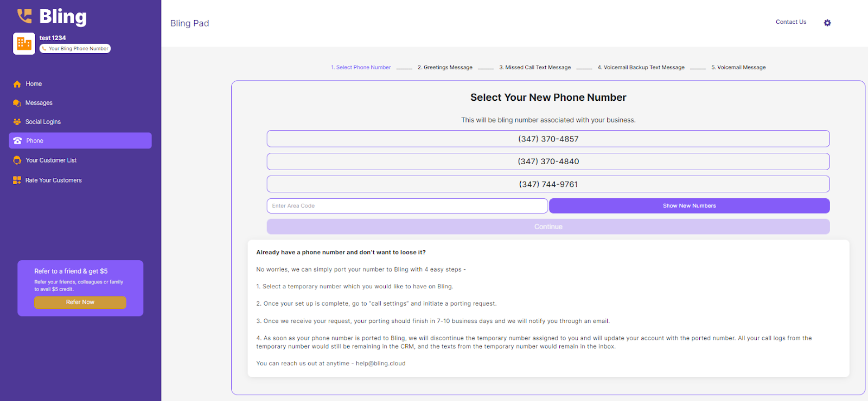The image size is (868, 401).
Task: Click the Enter Area Code field
Action: pos(407,206)
